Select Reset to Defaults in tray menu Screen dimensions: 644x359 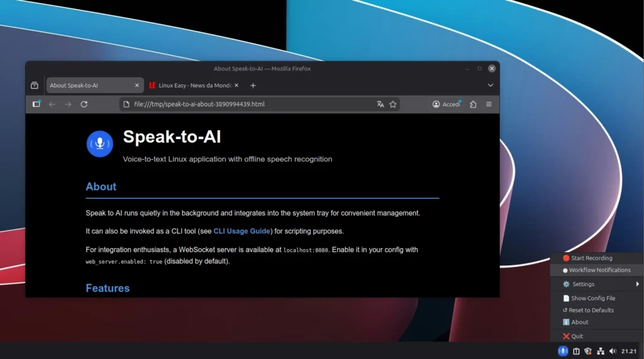point(597,310)
